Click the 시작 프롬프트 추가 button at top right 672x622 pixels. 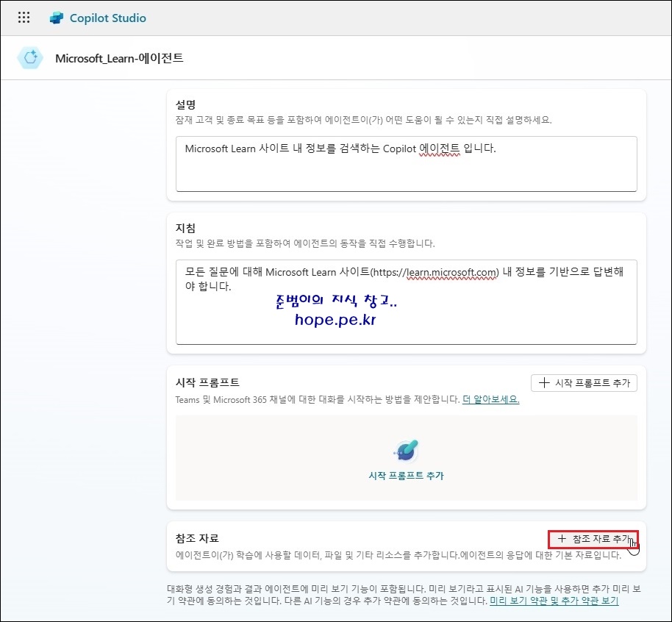[x=584, y=383]
